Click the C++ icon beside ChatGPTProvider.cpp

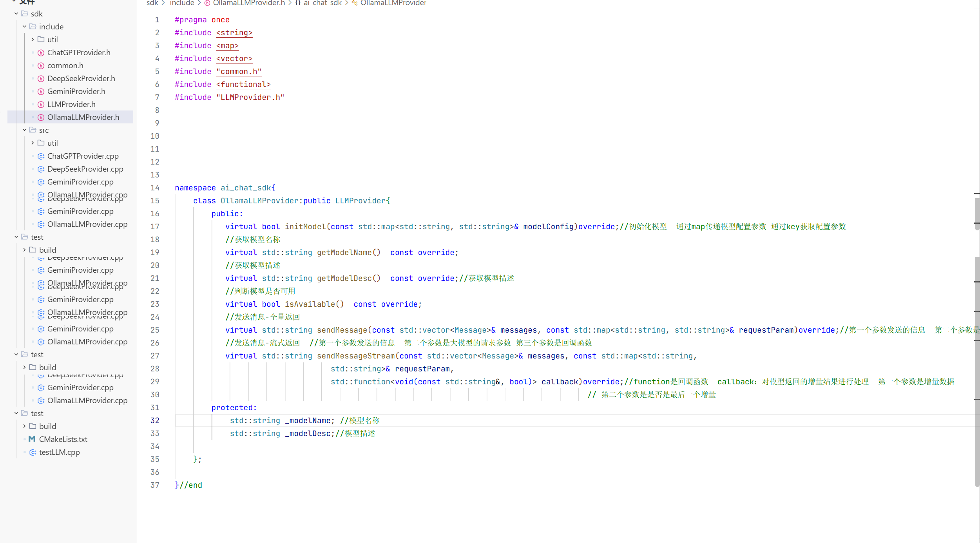(41, 156)
